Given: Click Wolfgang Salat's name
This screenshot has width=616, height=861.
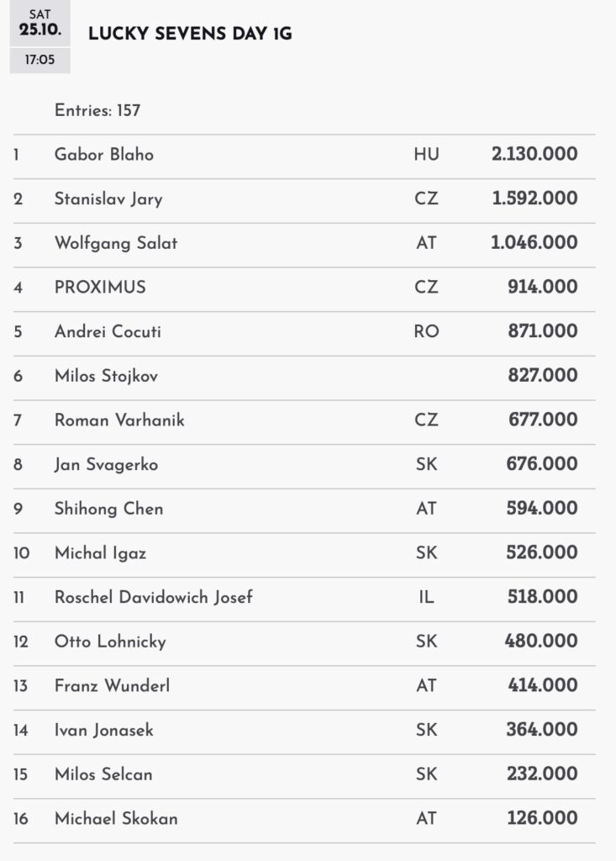Looking at the screenshot, I should (x=116, y=243).
